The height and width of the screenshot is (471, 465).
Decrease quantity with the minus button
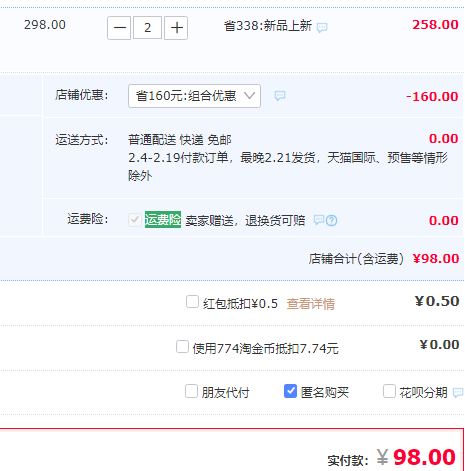coord(119,28)
